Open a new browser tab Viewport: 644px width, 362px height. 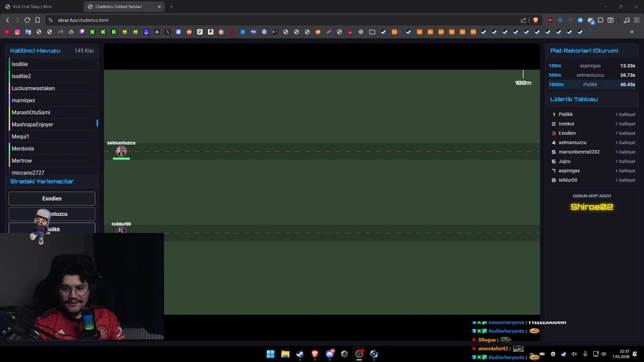[172, 7]
